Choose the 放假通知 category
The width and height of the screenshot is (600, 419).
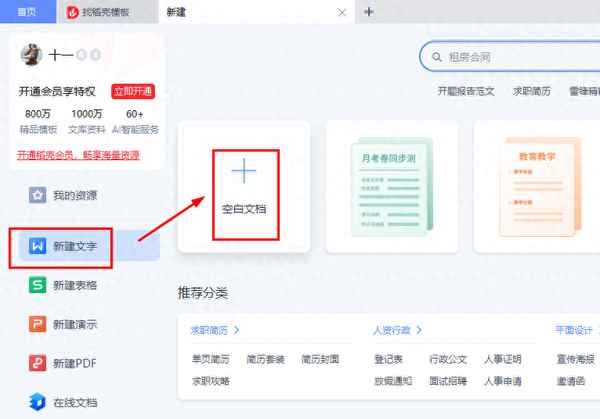(393, 381)
